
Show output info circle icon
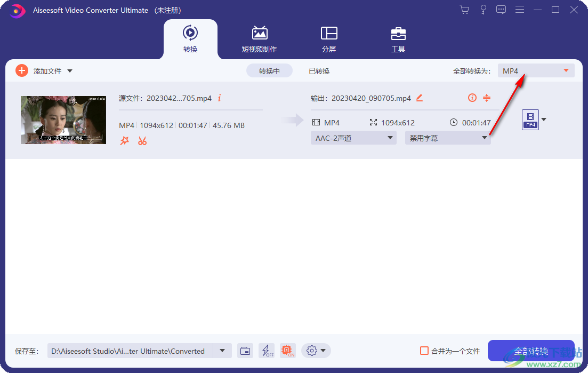pyautogui.click(x=472, y=98)
